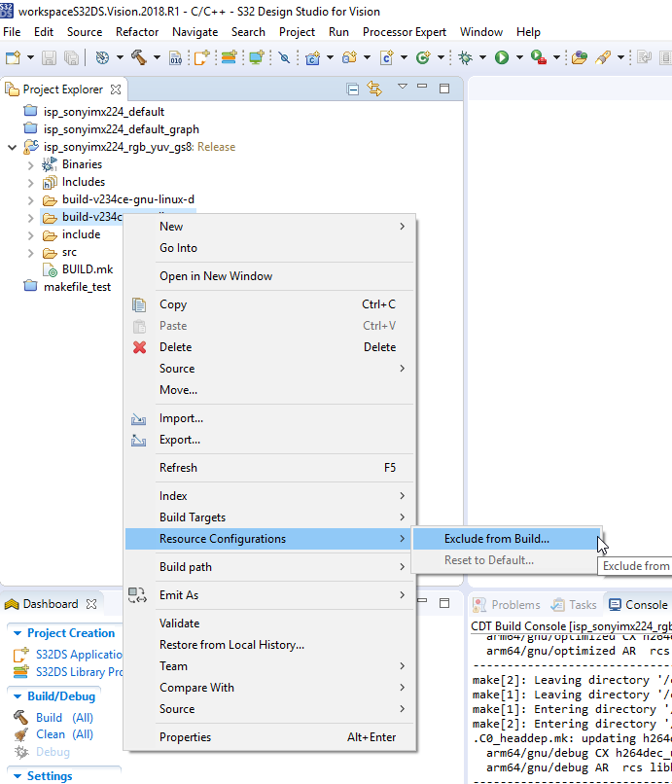Click the Save toolbar icon
Image resolution: width=672 pixels, height=784 pixels.
point(49,57)
